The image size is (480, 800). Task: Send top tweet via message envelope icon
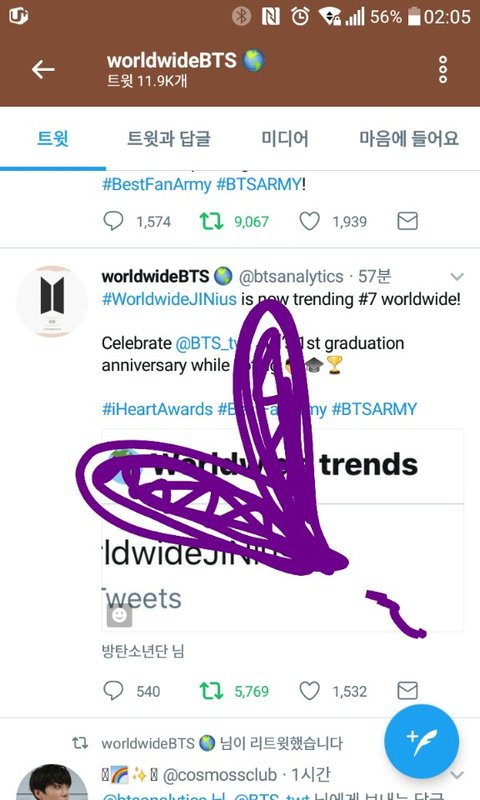point(408,221)
